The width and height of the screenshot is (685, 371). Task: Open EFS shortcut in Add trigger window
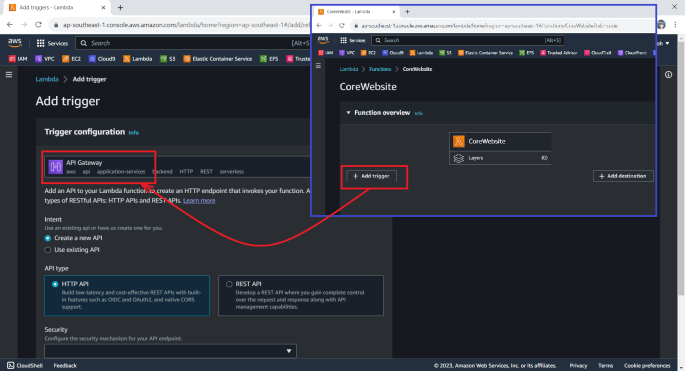tap(269, 59)
